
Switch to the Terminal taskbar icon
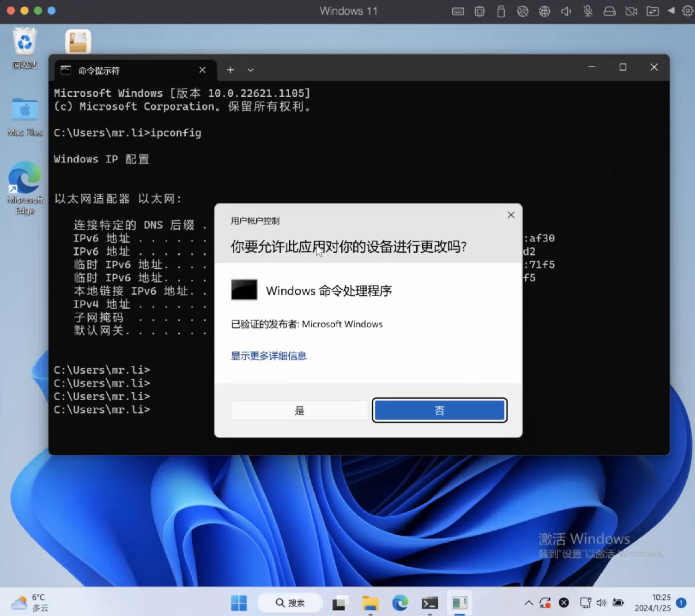[x=430, y=603]
